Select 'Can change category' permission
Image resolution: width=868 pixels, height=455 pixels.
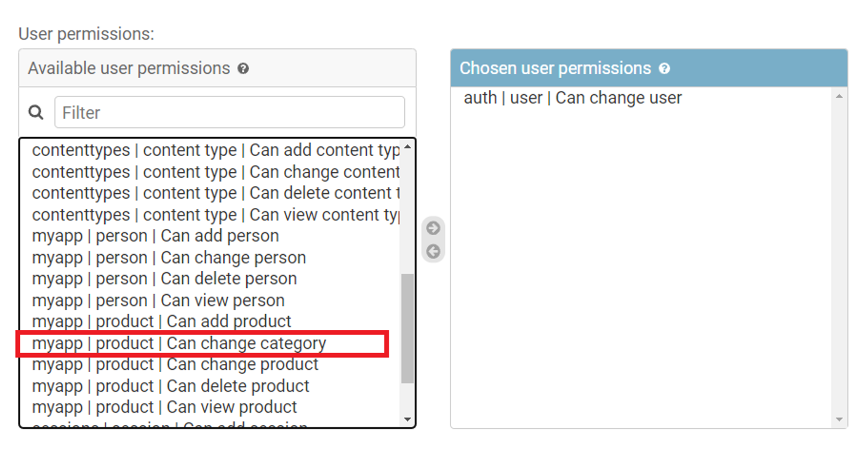coord(179,343)
